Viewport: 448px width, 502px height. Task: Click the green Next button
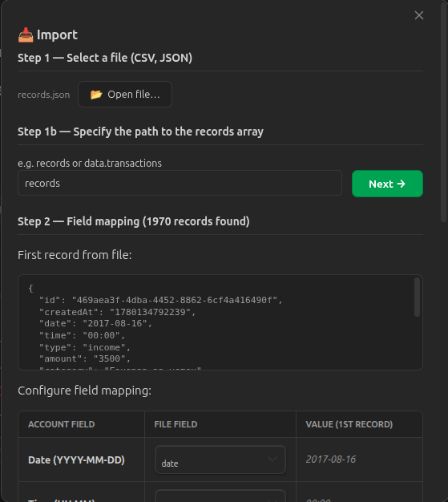click(387, 184)
